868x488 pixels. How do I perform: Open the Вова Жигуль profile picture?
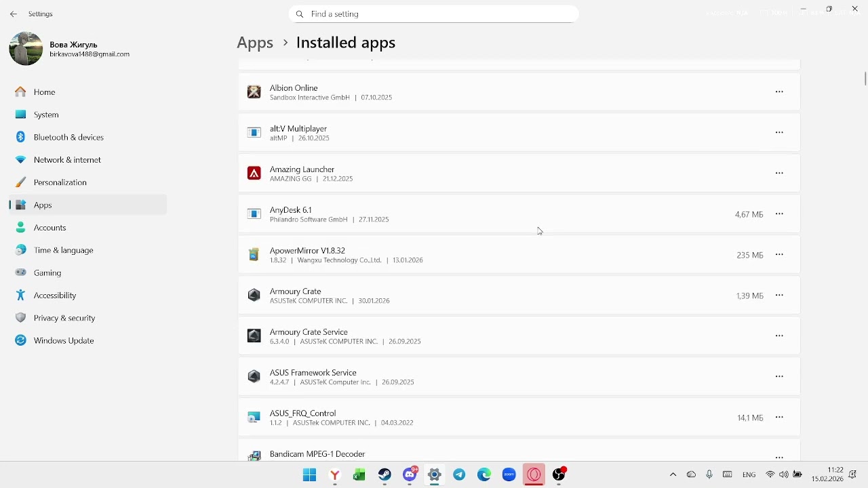point(26,49)
